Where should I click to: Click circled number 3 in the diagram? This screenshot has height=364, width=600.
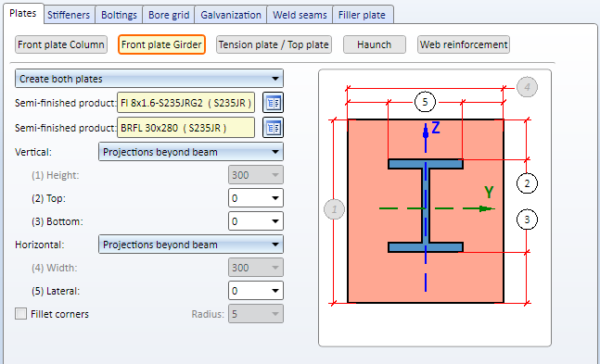pos(527,220)
